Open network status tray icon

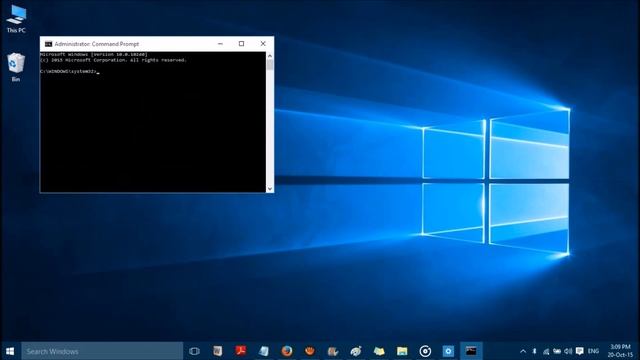[x=546, y=351]
